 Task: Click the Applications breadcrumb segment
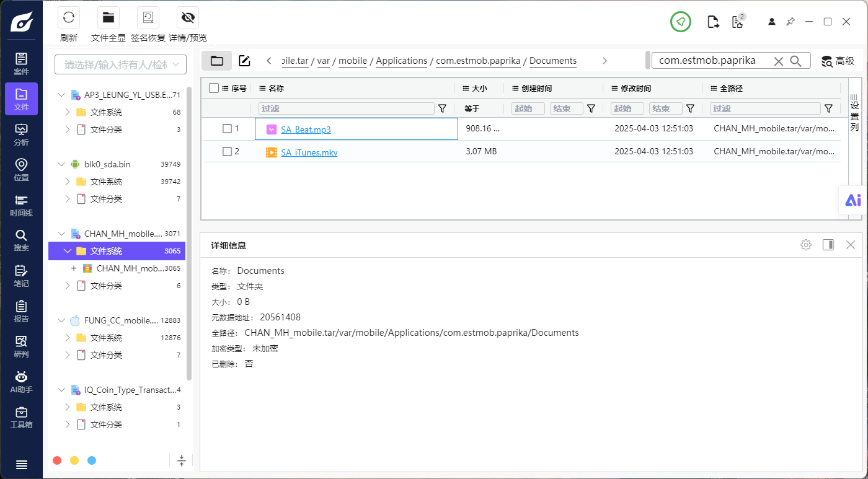[x=401, y=61]
